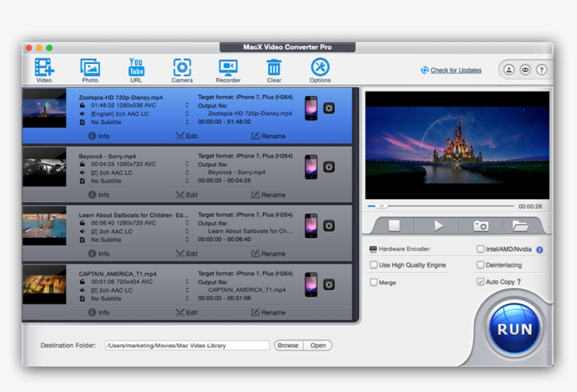This screenshot has height=392, width=577.
Task: Click the hardware encoder info icon
Action: tap(540, 250)
